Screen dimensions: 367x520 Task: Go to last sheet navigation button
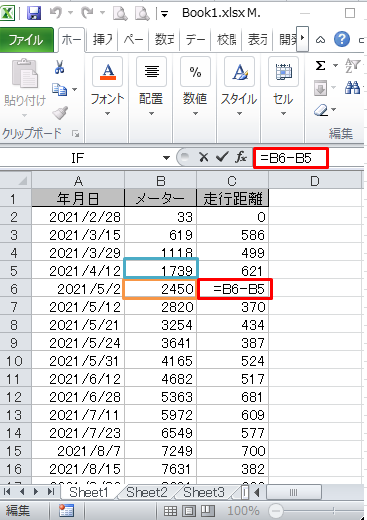click(51, 492)
